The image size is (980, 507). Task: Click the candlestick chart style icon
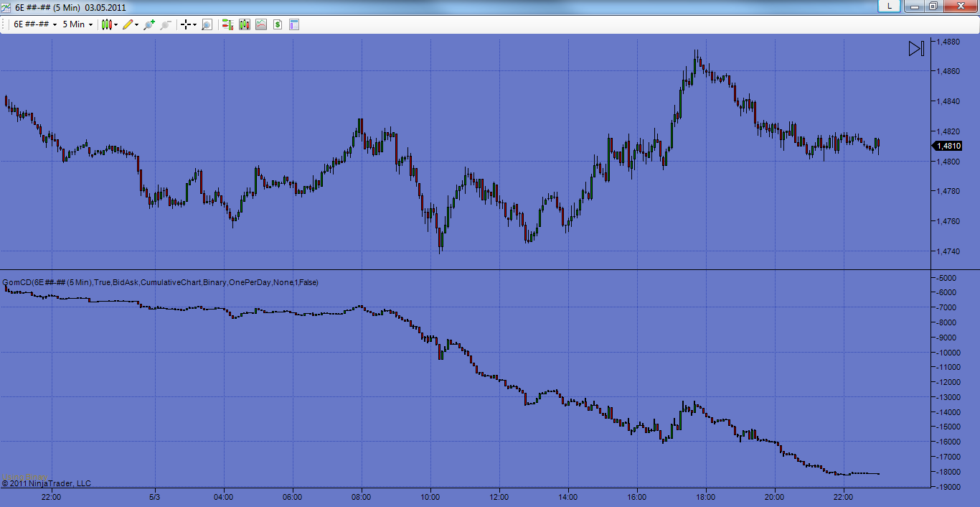(x=106, y=24)
